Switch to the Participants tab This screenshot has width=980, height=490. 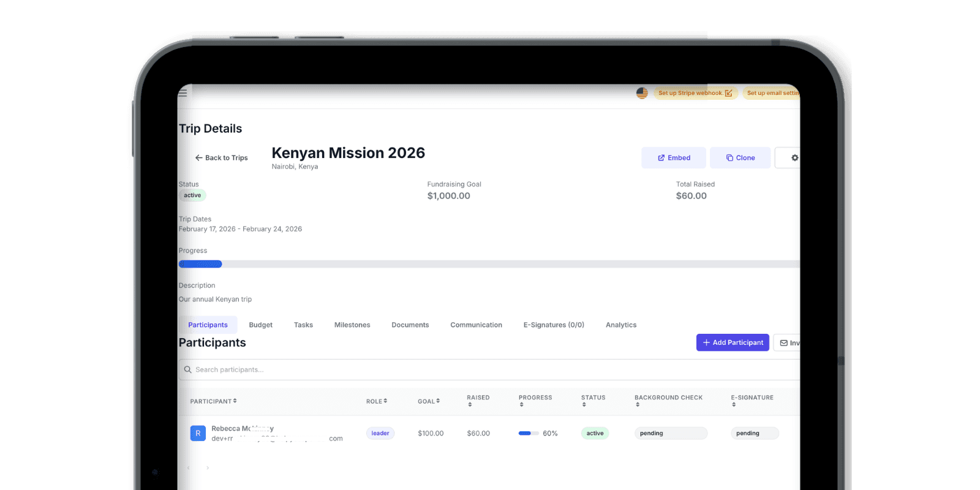208,325
